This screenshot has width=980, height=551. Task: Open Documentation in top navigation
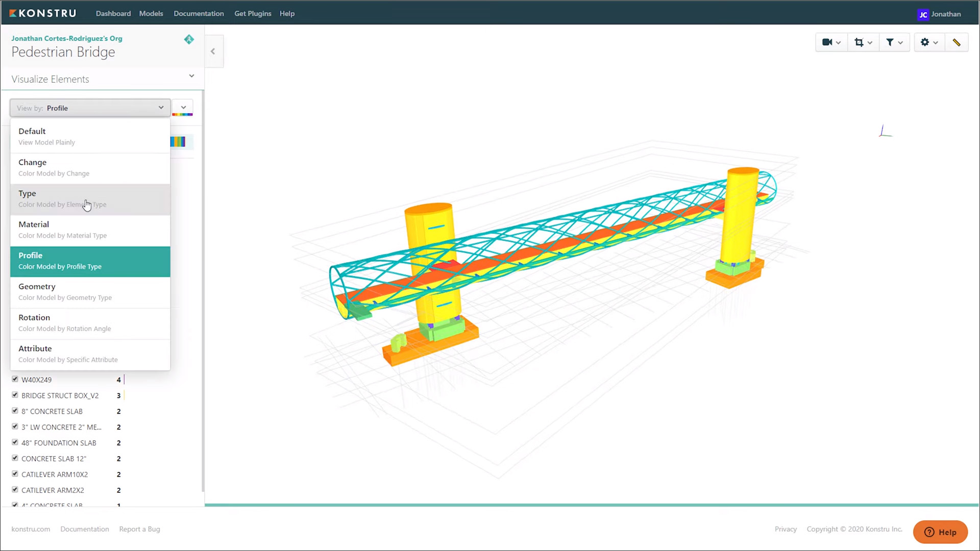pos(199,14)
